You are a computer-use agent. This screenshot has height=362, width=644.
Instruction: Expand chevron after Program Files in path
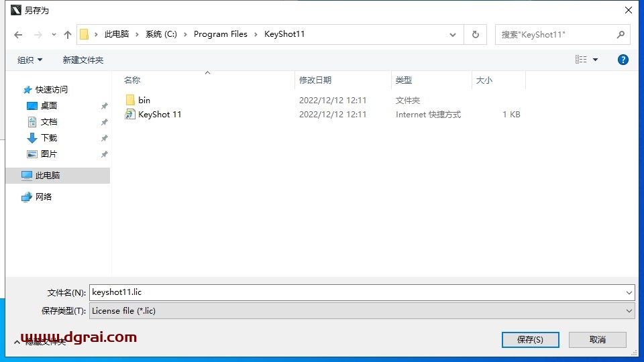coord(256,34)
